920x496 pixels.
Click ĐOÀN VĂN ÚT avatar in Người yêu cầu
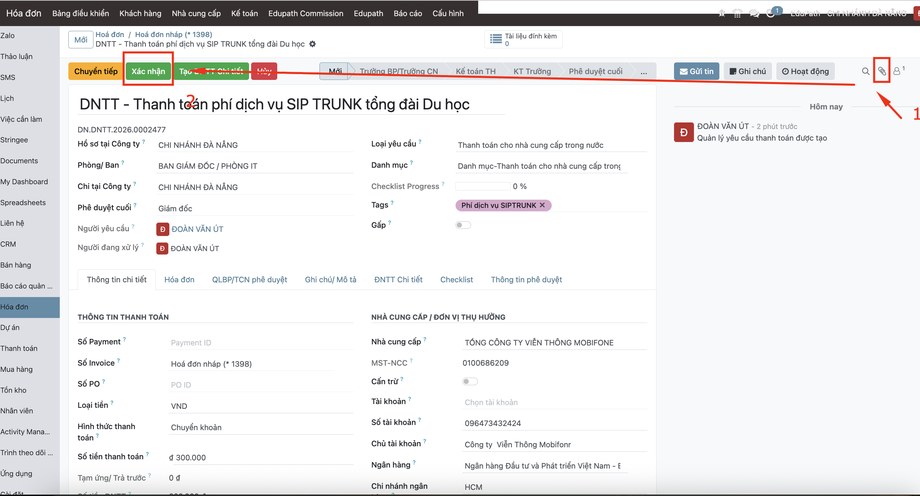163,229
